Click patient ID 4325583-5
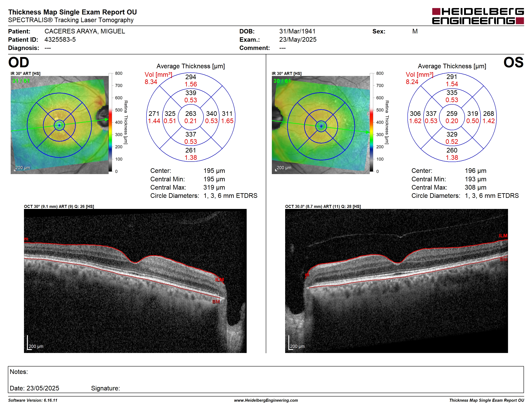532x411 pixels. coord(60,39)
